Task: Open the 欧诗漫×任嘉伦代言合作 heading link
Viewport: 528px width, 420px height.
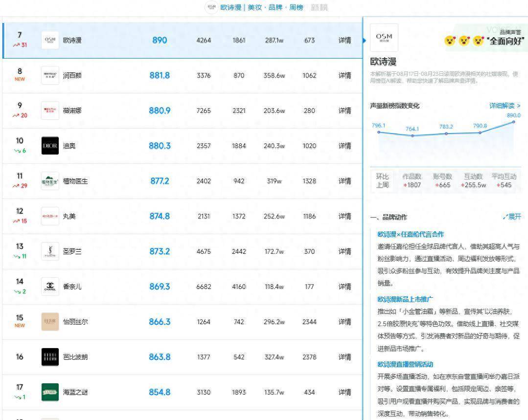Action: pyautogui.click(x=411, y=234)
